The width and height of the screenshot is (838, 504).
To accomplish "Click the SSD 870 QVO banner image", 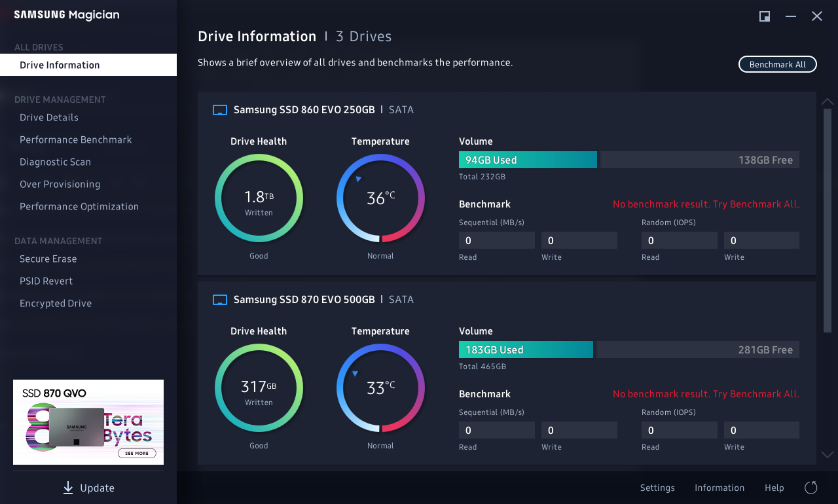I will click(88, 422).
